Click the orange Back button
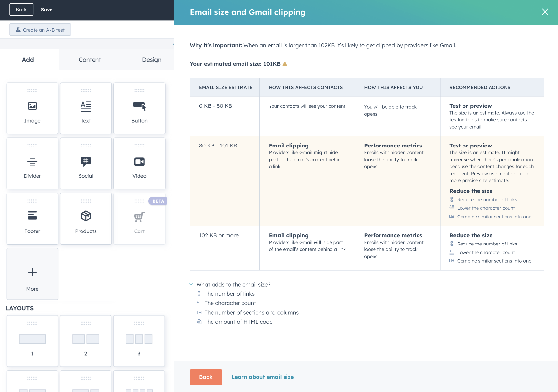The width and height of the screenshot is (558, 392). [x=206, y=377]
